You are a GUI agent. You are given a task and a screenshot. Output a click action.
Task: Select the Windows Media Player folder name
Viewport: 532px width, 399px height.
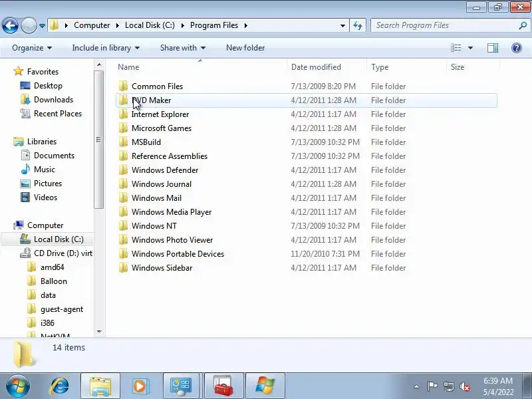(x=172, y=212)
